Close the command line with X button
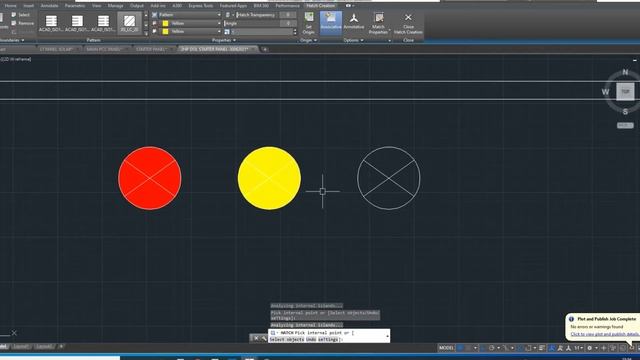 point(256,338)
